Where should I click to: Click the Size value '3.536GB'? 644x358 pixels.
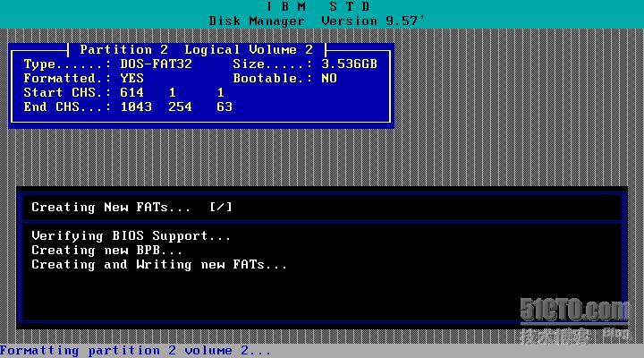click(x=349, y=64)
